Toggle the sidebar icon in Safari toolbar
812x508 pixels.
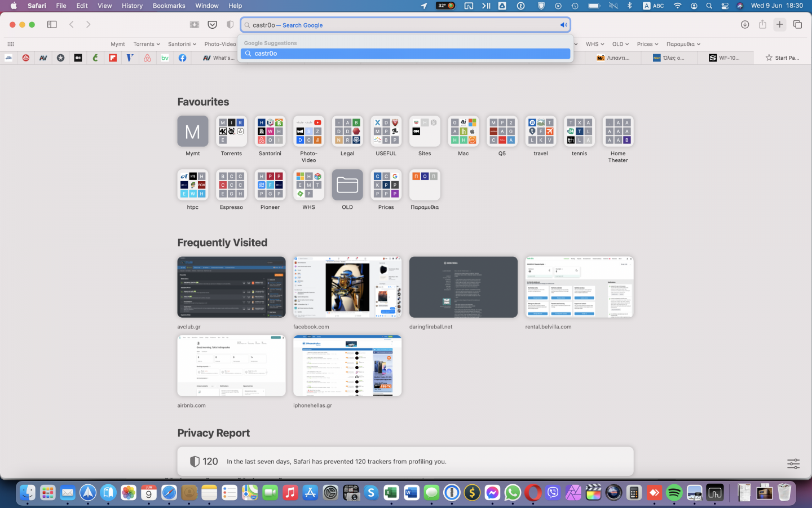click(x=52, y=24)
